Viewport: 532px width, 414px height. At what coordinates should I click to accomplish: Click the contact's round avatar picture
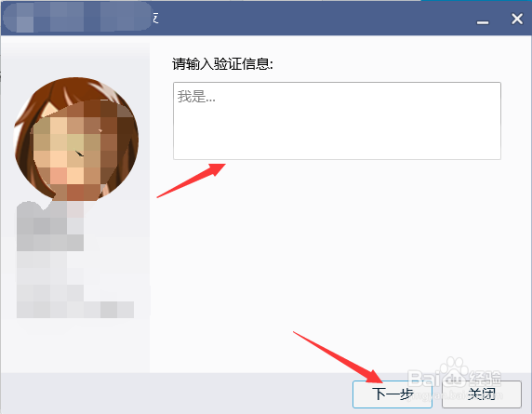tap(76, 140)
